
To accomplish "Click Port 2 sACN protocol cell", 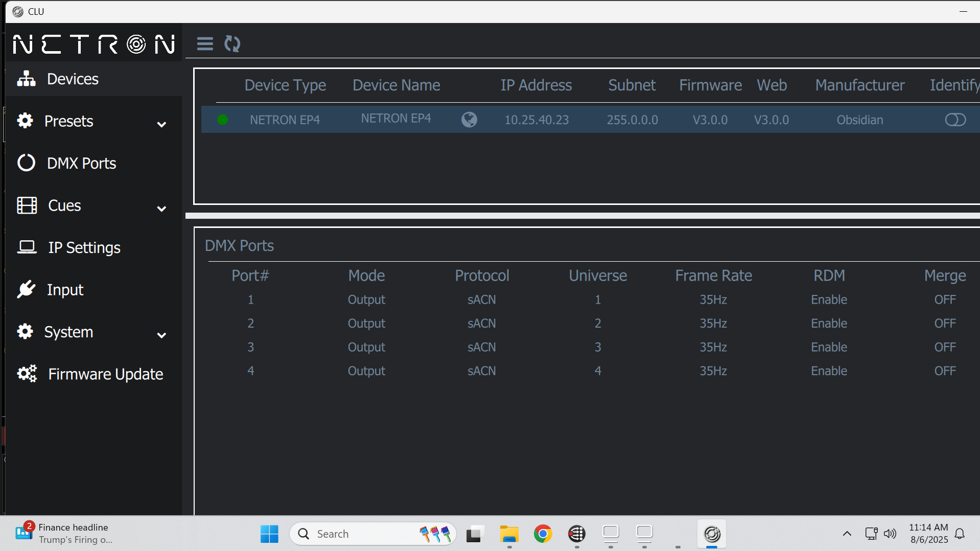I will pos(482,323).
